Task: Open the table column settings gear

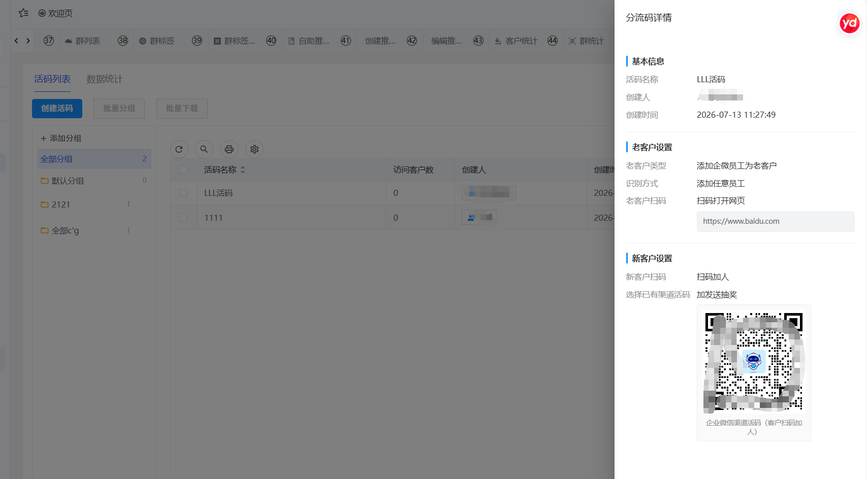Action: pos(254,149)
